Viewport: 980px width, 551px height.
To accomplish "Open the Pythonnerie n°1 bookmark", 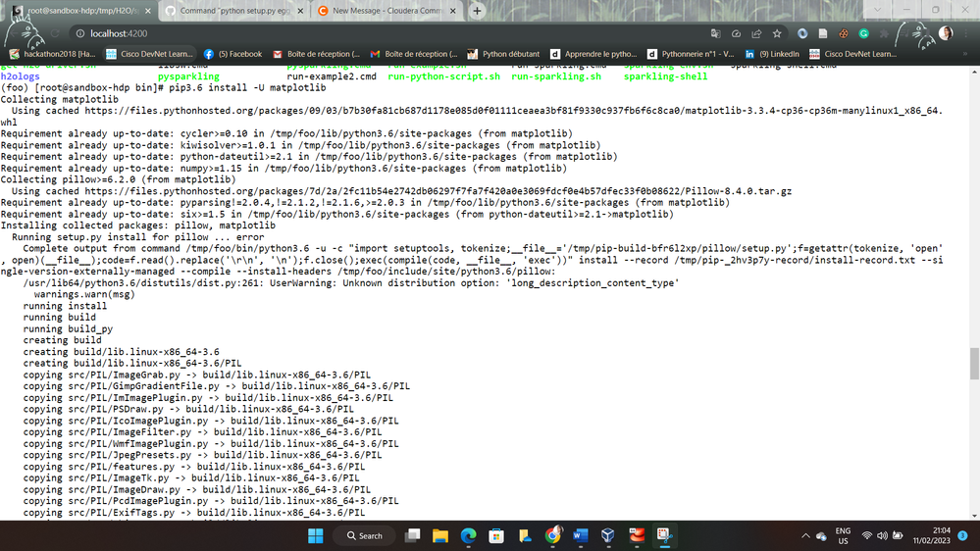I will [x=691, y=54].
